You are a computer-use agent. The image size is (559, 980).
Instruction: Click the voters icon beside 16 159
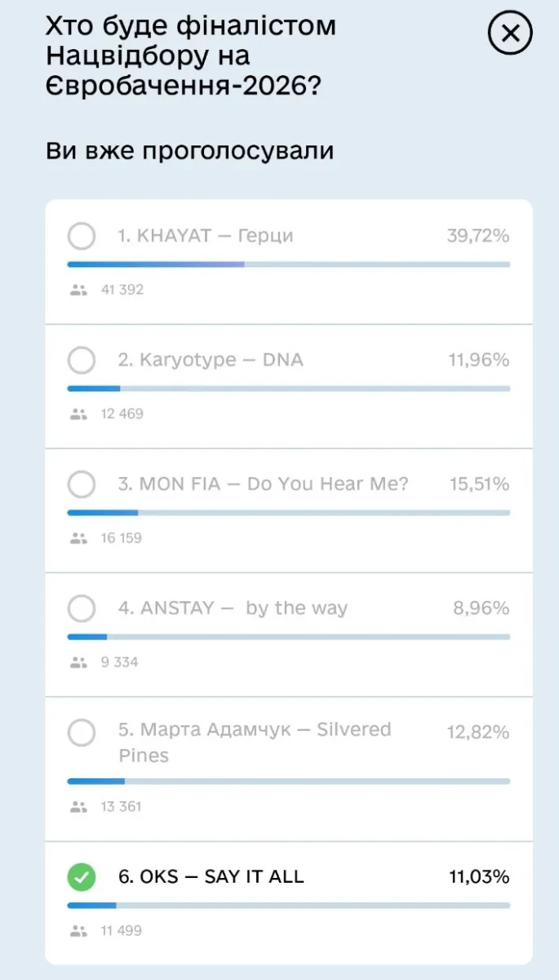click(78, 538)
